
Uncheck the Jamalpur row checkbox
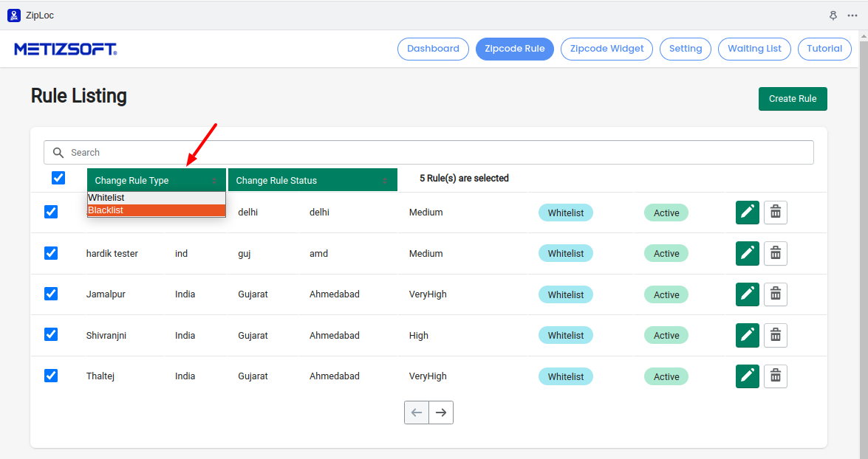click(51, 294)
